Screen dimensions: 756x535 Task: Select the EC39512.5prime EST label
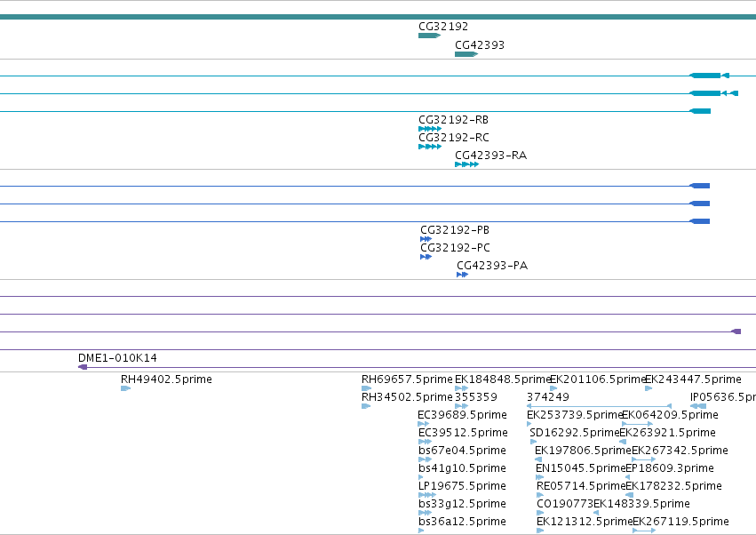click(464, 433)
